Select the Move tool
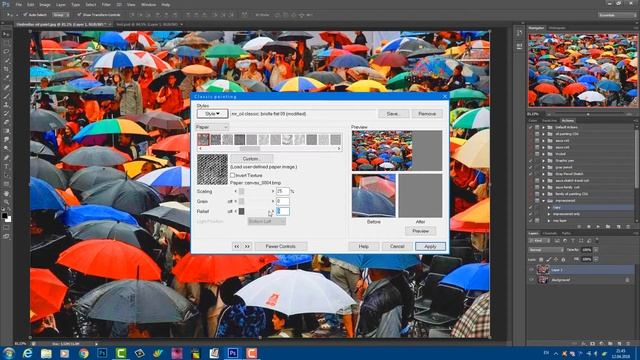 point(6,34)
